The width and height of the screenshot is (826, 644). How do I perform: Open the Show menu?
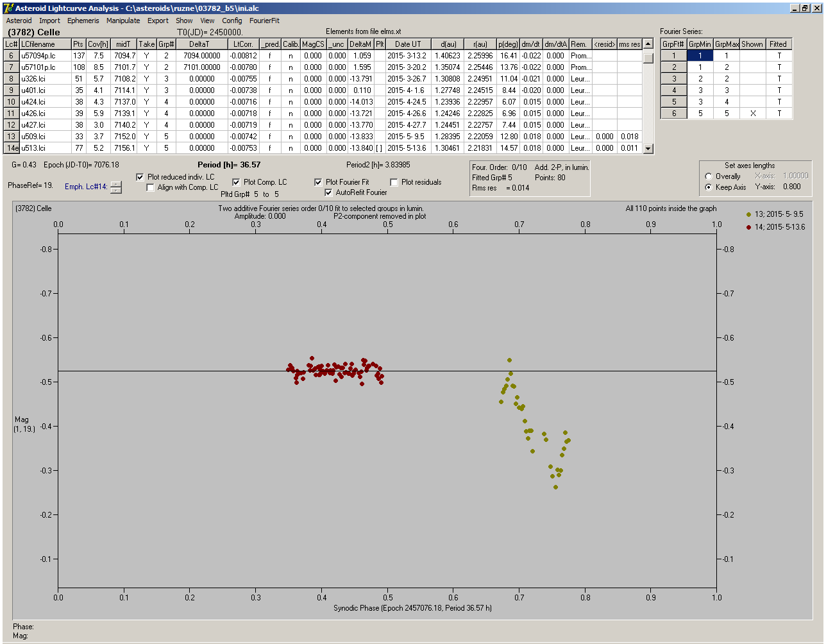point(184,21)
